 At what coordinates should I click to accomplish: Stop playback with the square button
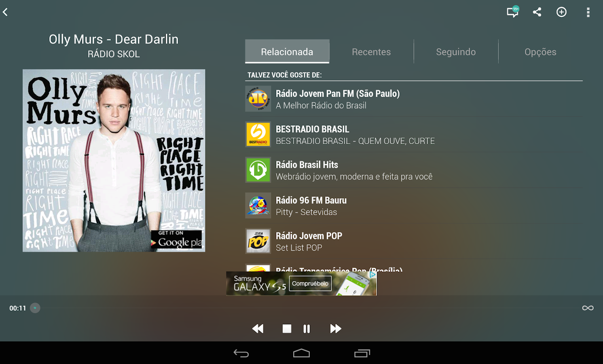click(287, 329)
